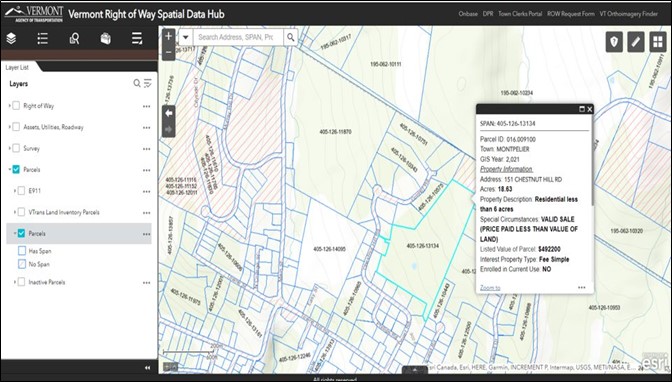The height and width of the screenshot is (382, 672).
Task: Open Assets, Utilities, Roadway options menu
Action: pos(147,128)
